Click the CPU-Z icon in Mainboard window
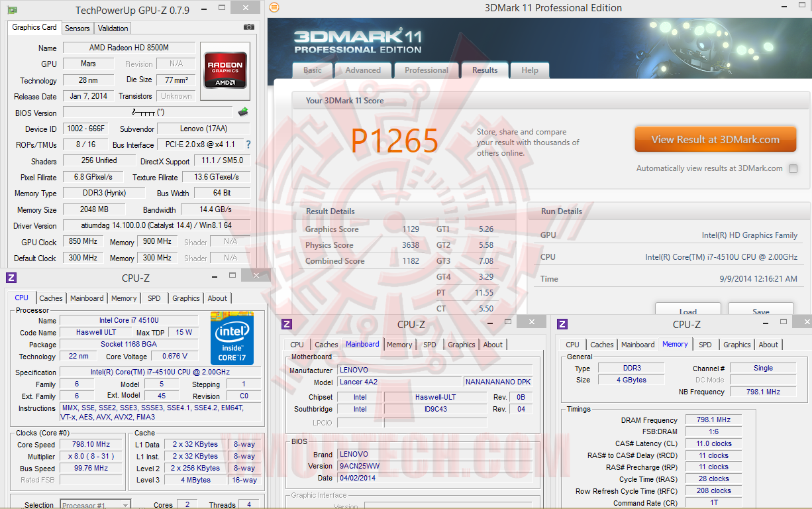The image size is (812, 509). click(287, 324)
